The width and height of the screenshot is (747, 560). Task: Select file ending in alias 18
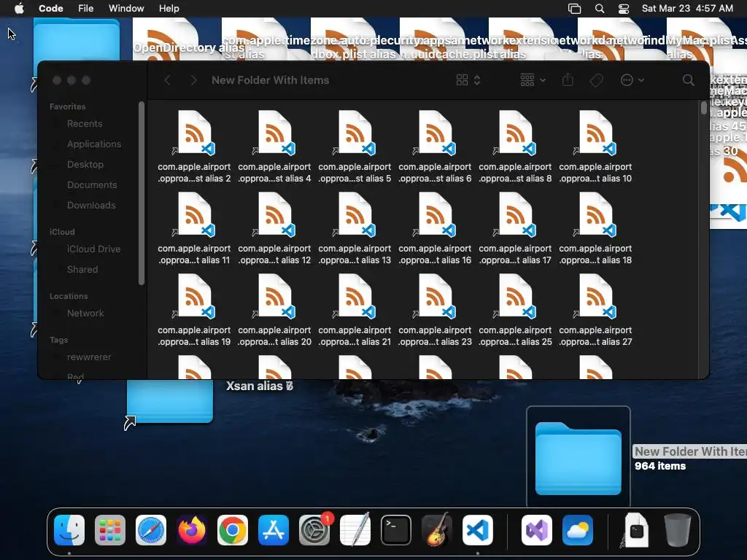tap(595, 228)
